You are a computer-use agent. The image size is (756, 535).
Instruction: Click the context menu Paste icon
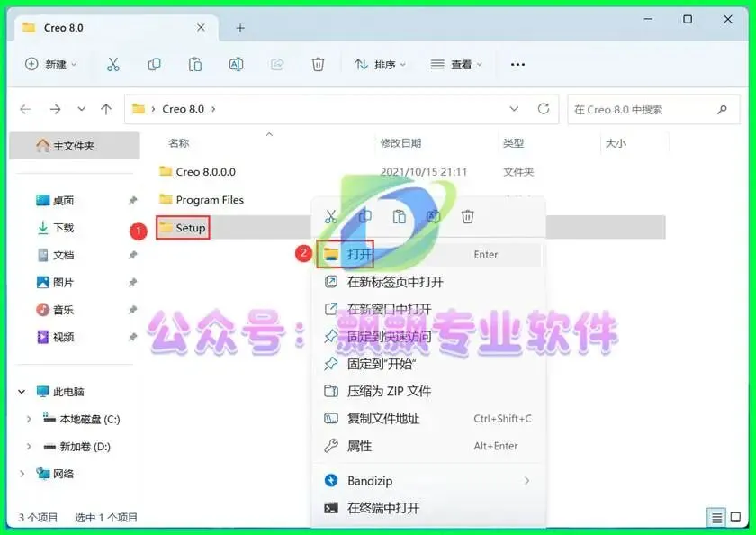(400, 216)
